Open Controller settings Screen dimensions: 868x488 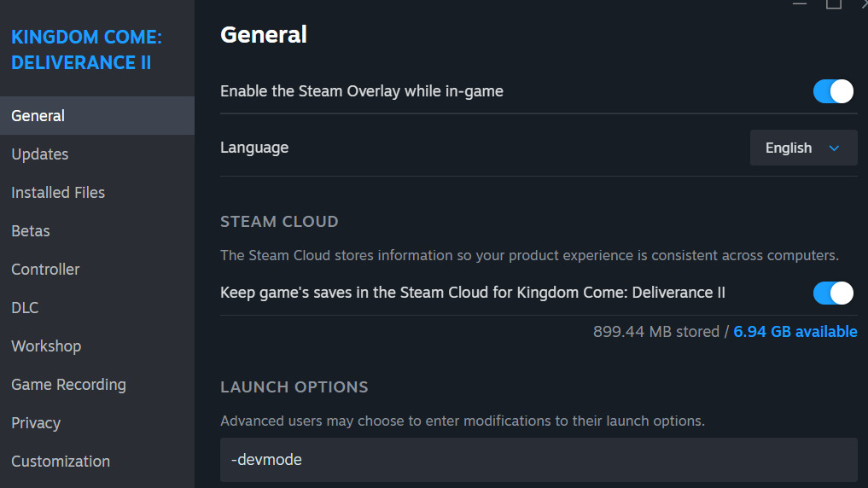click(45, 270)
